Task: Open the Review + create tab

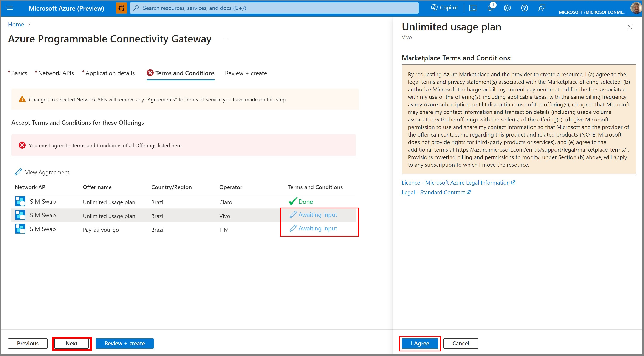Action: [246, 73]
